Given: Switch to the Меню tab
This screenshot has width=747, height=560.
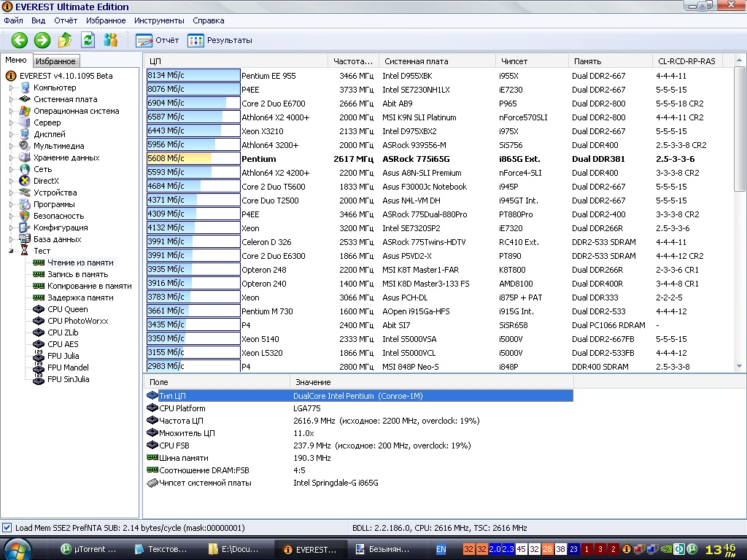Looking at the screenshot, I should pyautogui.click(x=16, y=60).
